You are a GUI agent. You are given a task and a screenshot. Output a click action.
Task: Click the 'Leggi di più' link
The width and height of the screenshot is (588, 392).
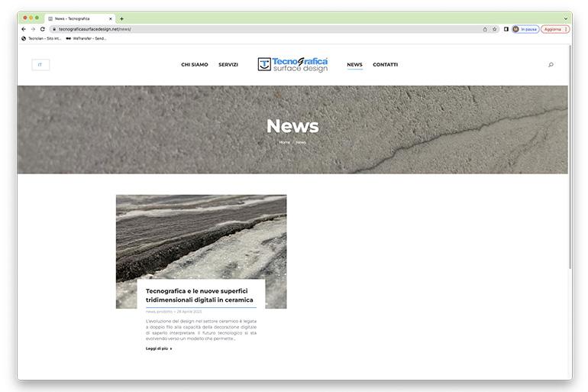159,349
